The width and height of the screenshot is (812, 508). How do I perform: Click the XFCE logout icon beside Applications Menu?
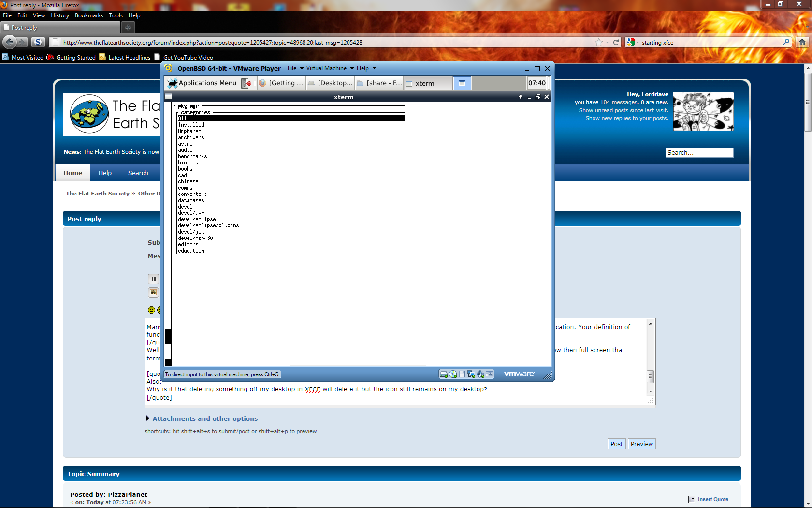point(246,83)
